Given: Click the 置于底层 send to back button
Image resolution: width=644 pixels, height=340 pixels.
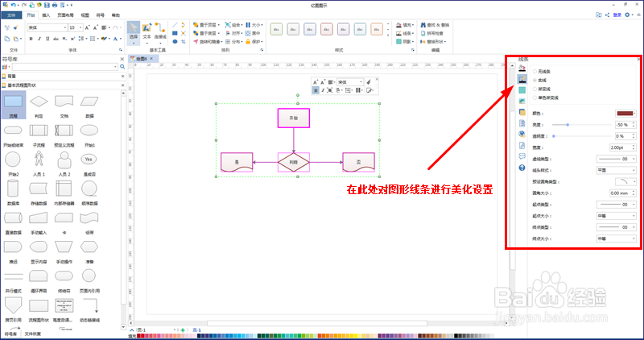Looking at the screenshot, I should 206,33.
